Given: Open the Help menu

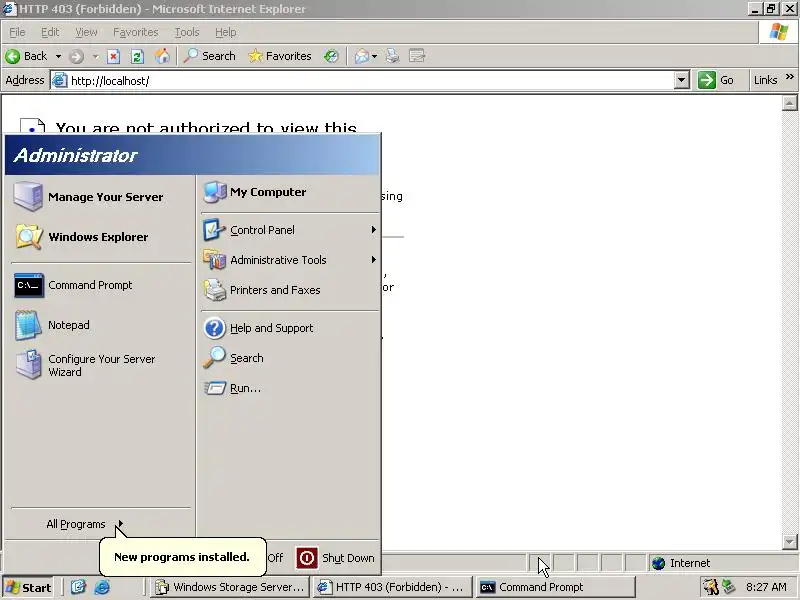Looking at the screenshot, I should click(226, 32).
